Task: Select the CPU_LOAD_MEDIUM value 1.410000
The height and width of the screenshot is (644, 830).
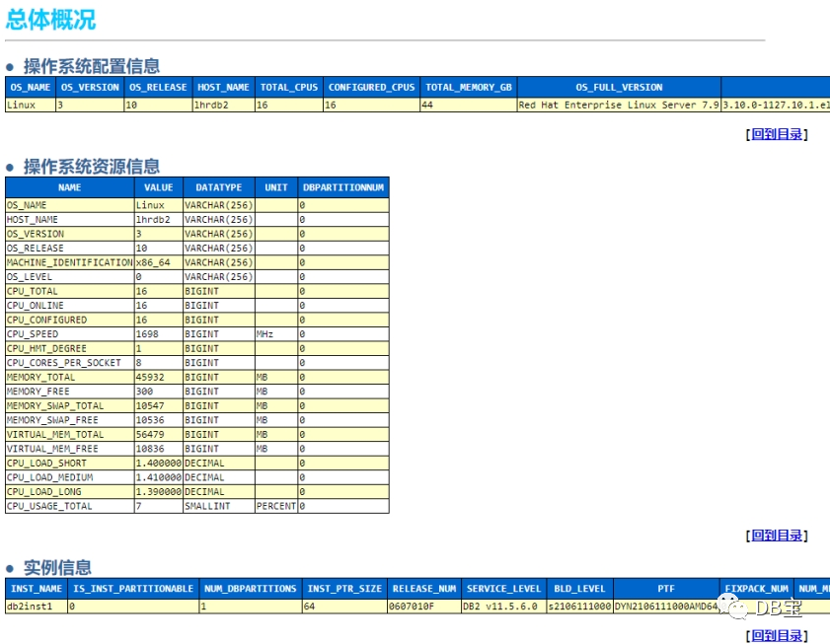Action: click(159, 476)
